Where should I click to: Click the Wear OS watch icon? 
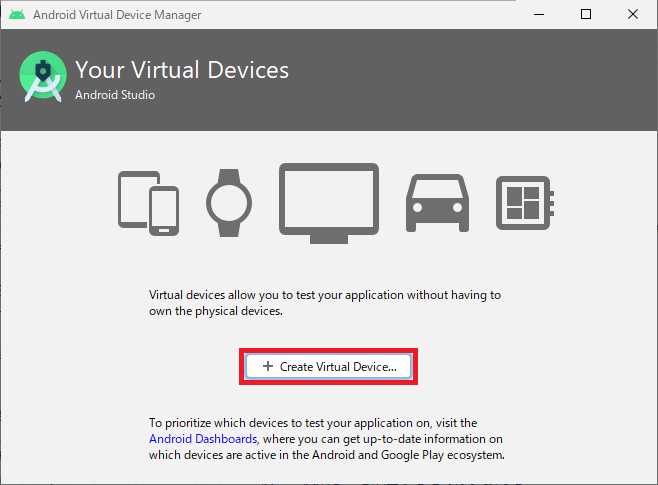(x=229, y=203)
